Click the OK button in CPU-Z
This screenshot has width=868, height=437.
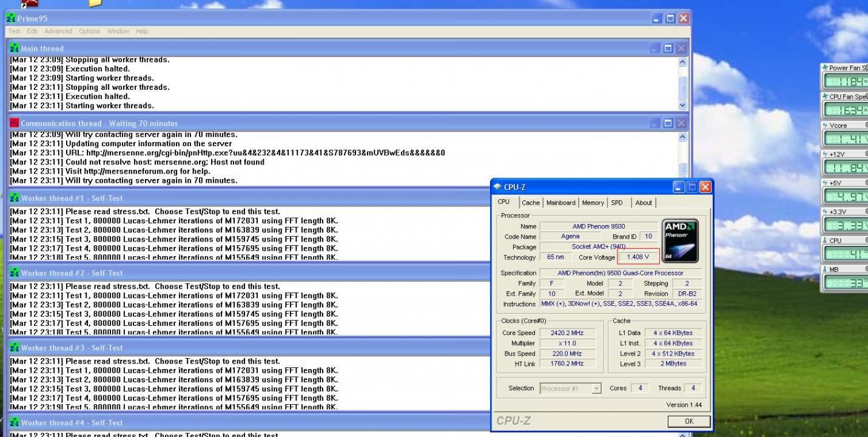(x=689, y=421)
